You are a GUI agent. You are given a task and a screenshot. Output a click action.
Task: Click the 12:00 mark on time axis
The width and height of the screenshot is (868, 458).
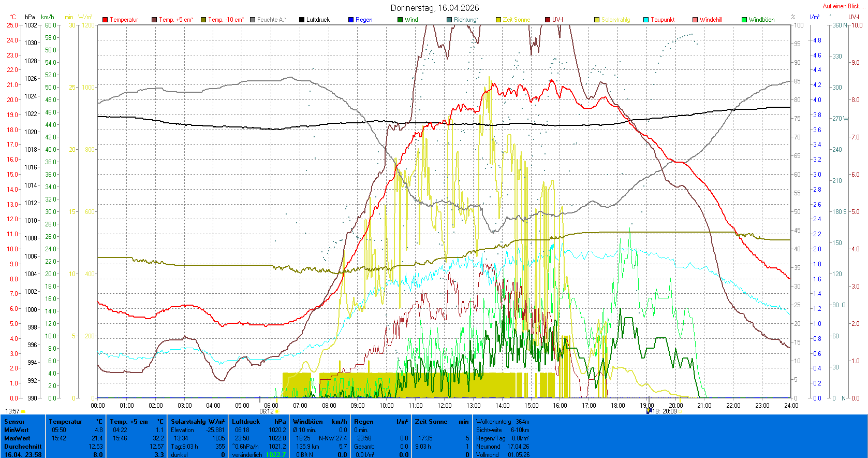tap(444, 406)
